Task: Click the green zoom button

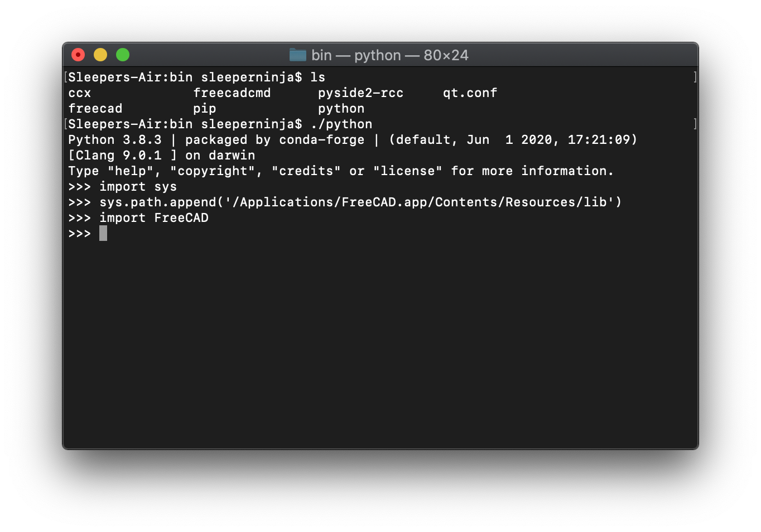Action: point(122,55)
